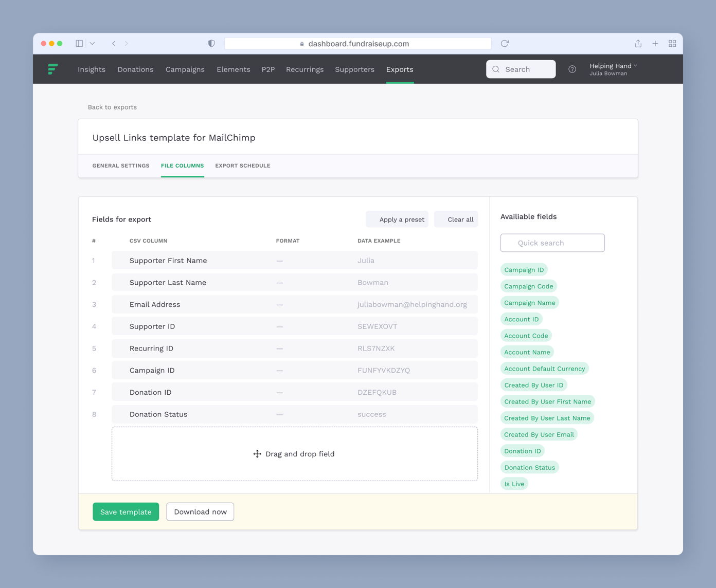Screen dimensions: 716x588
Task: Click the dashboard.fundraiseup.com address bar
Action: [x=358, y=44]
